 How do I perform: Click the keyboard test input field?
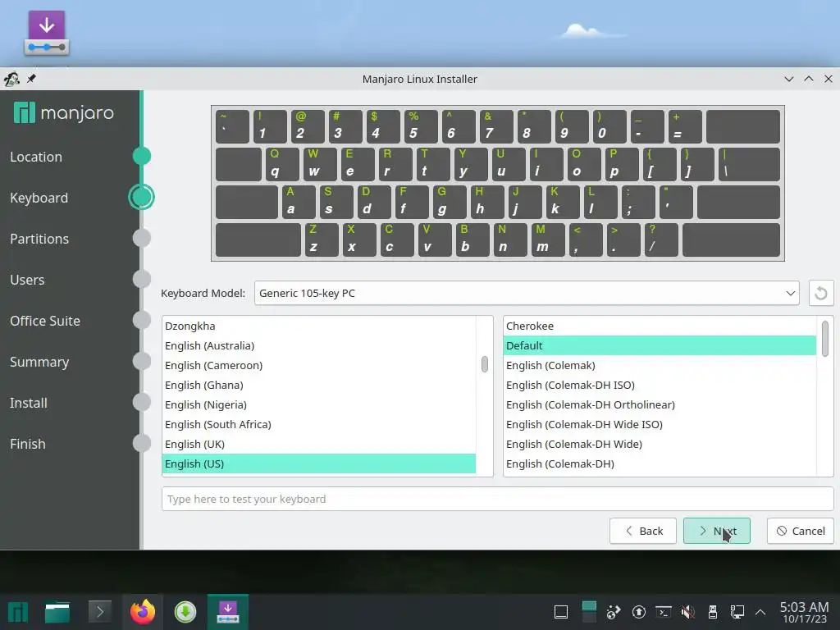coord(497,499)
